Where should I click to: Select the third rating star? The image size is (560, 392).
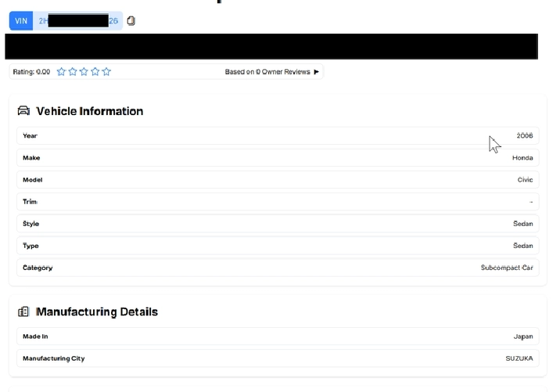(x=84, y=72)
